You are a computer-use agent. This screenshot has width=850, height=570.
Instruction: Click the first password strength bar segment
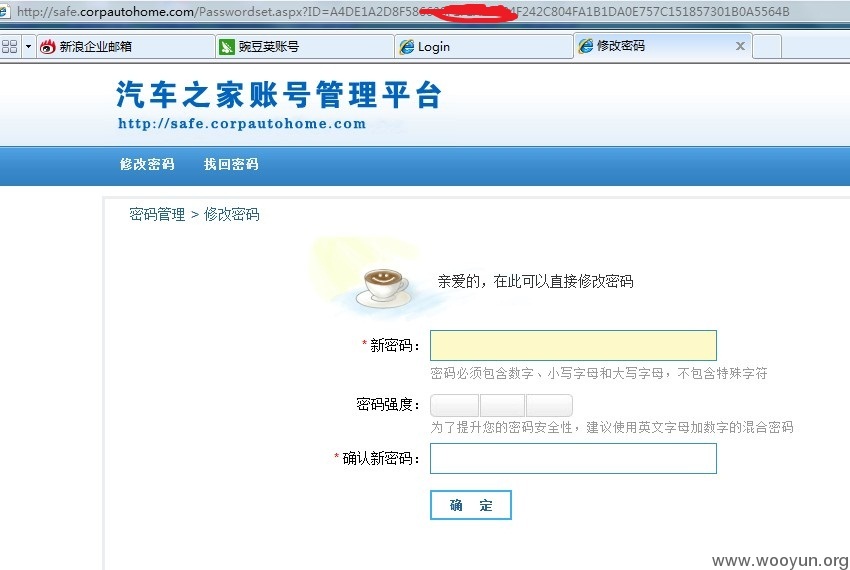(455, 405)
